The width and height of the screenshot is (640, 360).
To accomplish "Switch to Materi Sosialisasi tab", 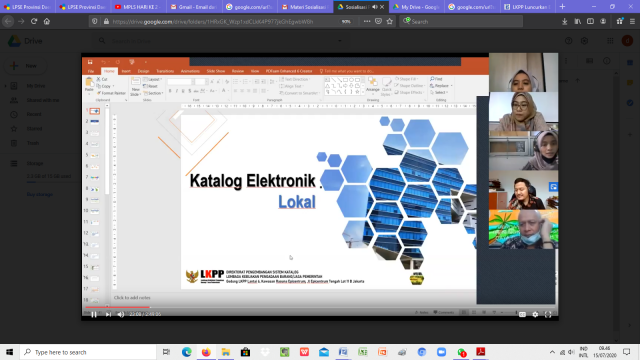I will tap(304, 7).
